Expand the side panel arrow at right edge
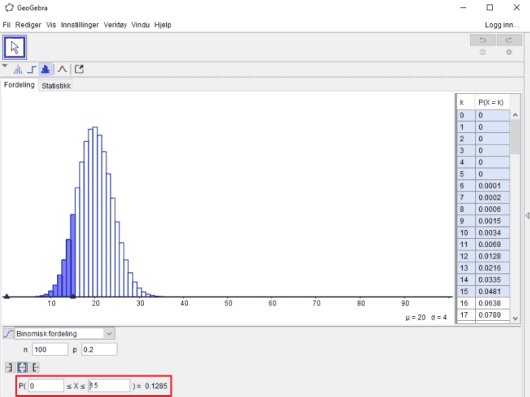Viewport: 530px width, 397px height. point(527,216)
